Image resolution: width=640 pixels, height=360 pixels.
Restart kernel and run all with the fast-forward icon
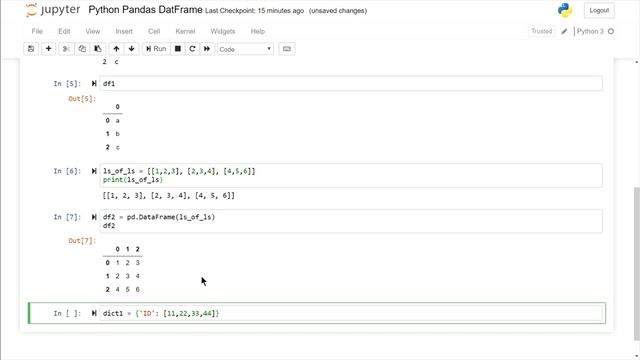click(x=207, y=49)
